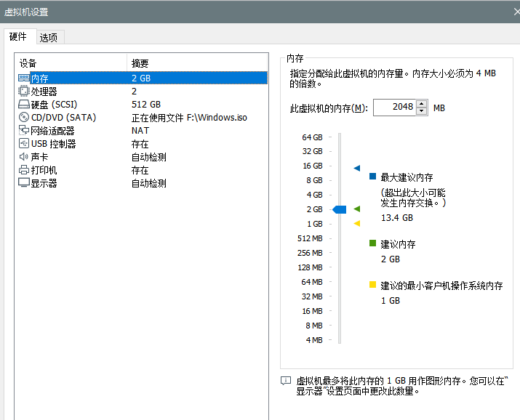
Task: Click the 128 MB slider scale label
Action: pyautogui.click(x=310, y=267)
